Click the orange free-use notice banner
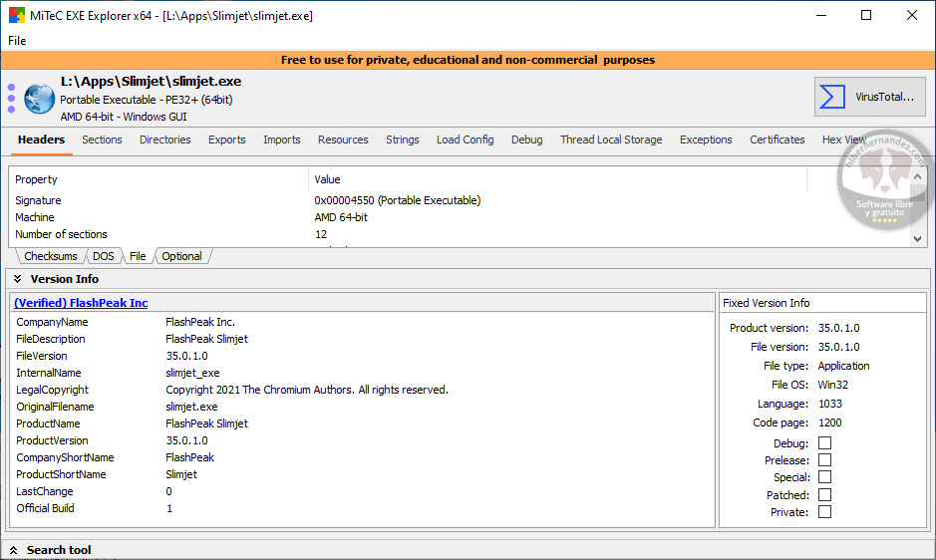 [x=468, y=60]
